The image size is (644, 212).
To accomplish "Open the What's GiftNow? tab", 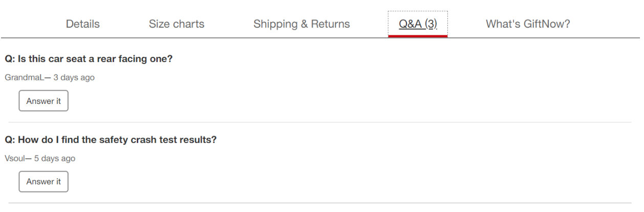I will click(x=528, y=24).
